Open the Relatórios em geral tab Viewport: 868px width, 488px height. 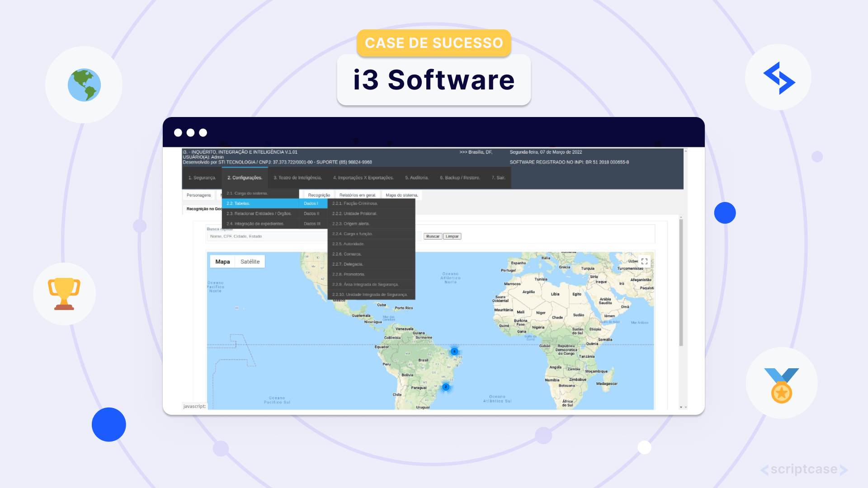[358, 195]
